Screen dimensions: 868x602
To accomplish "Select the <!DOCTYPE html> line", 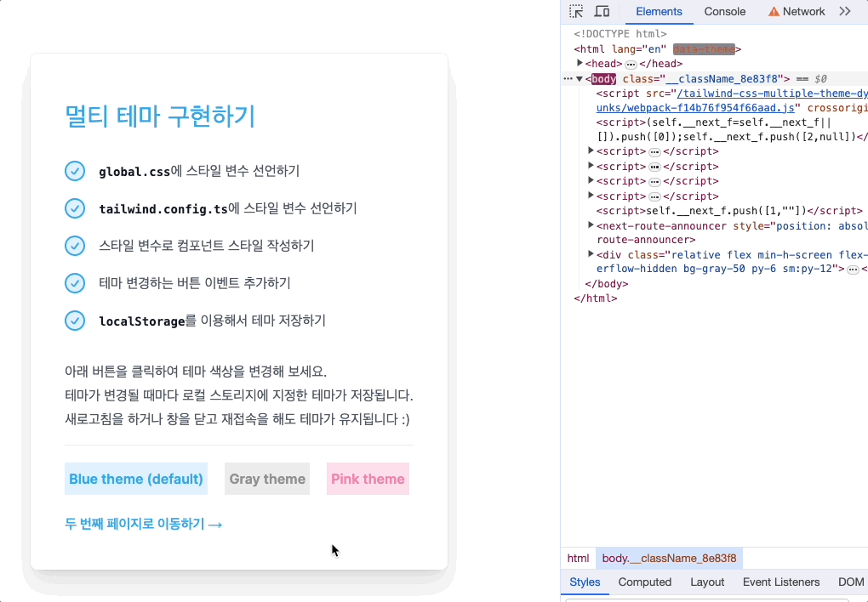I will click(620, 34).
